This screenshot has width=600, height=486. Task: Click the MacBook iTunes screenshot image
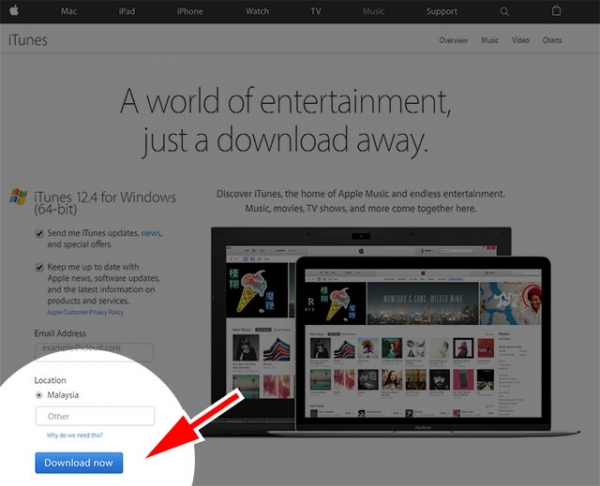(424, 346)
